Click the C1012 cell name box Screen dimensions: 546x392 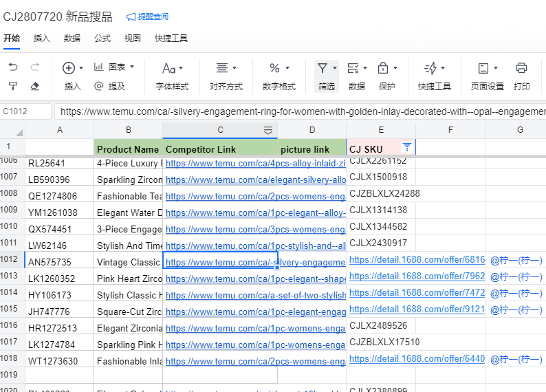(x=26, y=111)
